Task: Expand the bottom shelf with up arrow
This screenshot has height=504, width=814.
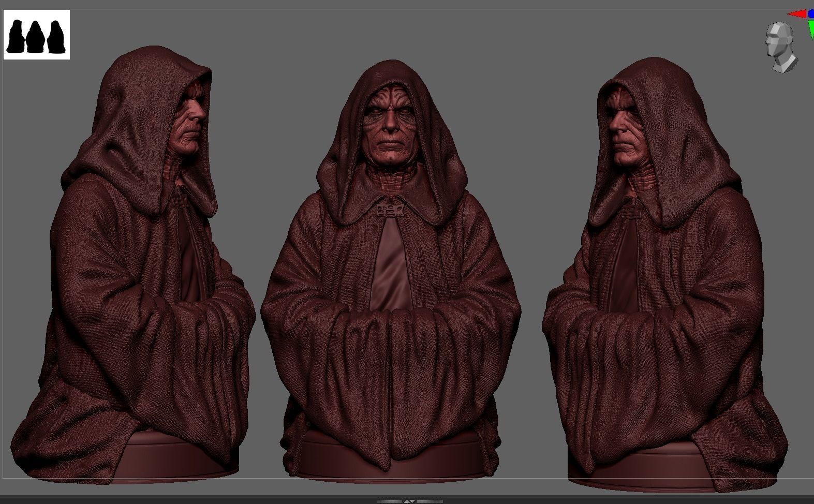Action: (407, 501)
